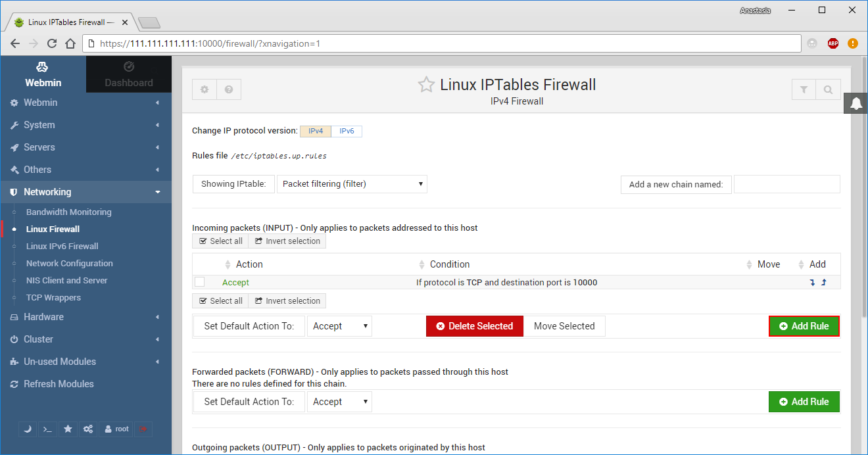Collapse the Networking section chevron
Screen dimensions: 868x455
point(157,191)
